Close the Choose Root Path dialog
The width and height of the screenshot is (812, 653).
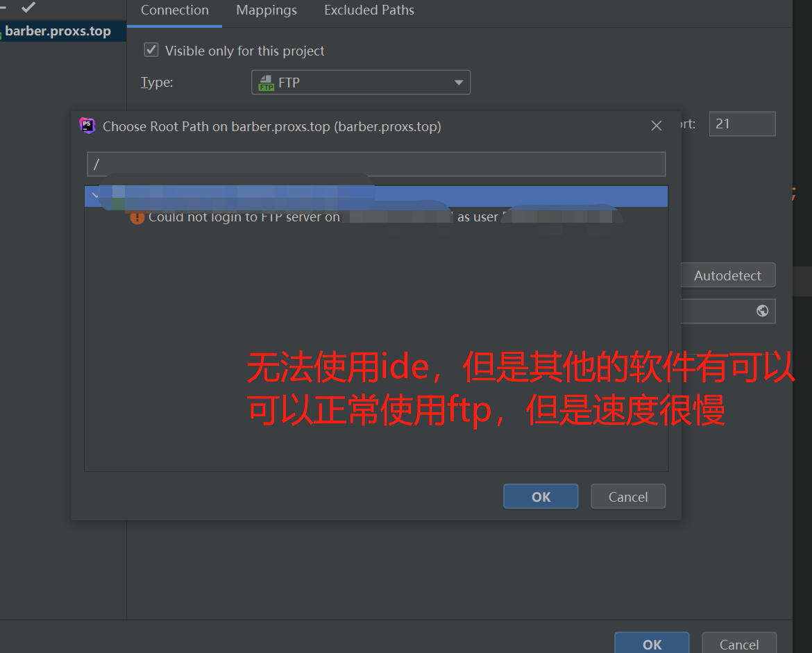(656, 126)
